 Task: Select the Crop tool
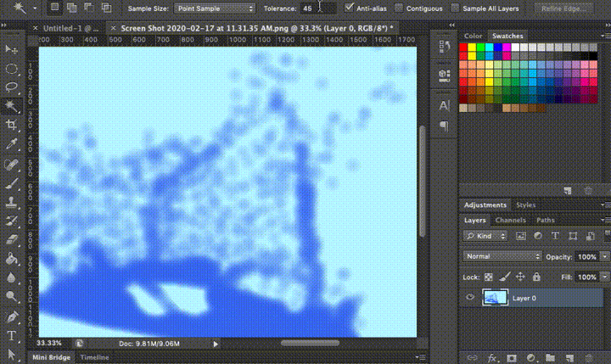point(11,125)
